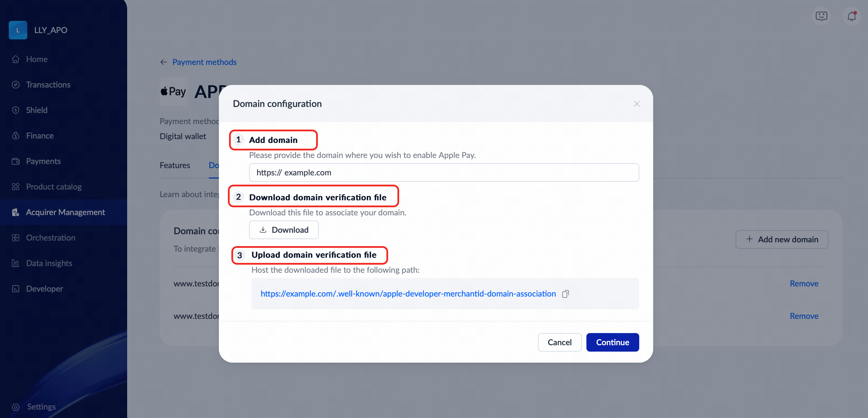Open the feedback chat icon
The height and width of the screenshot is (418, 868).
[821, 16]
